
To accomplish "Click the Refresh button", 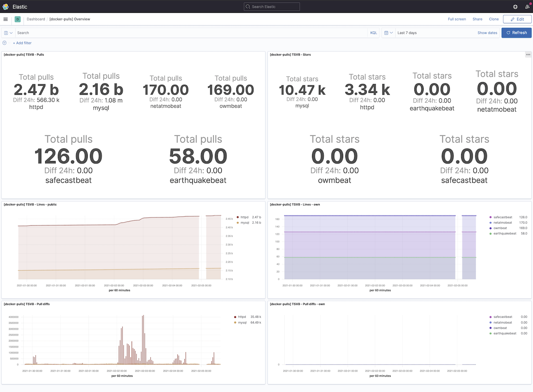I will 516,33.
